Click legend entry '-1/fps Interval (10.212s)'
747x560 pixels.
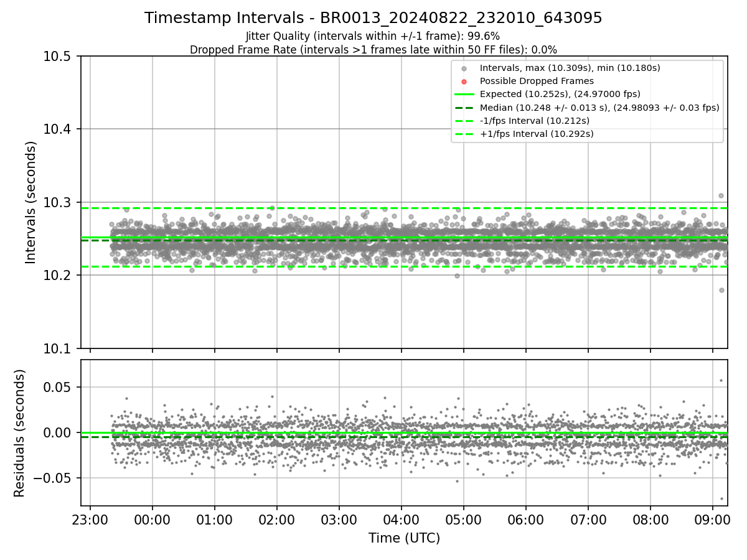535,121
